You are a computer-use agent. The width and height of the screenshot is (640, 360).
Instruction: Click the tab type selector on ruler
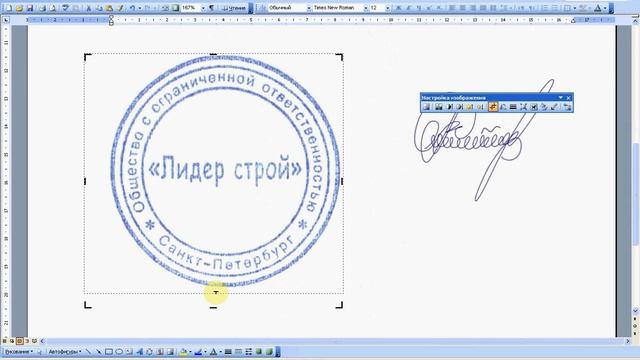(6, 20)
